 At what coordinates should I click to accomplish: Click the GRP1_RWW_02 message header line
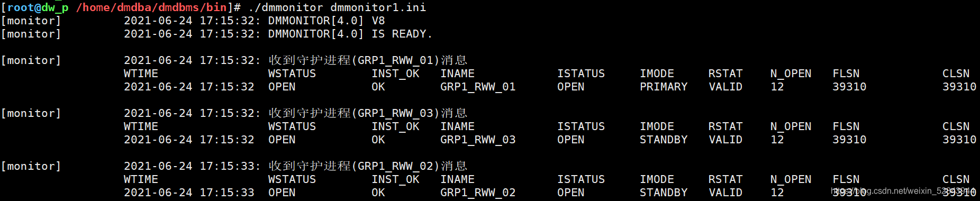coord(295,166)
